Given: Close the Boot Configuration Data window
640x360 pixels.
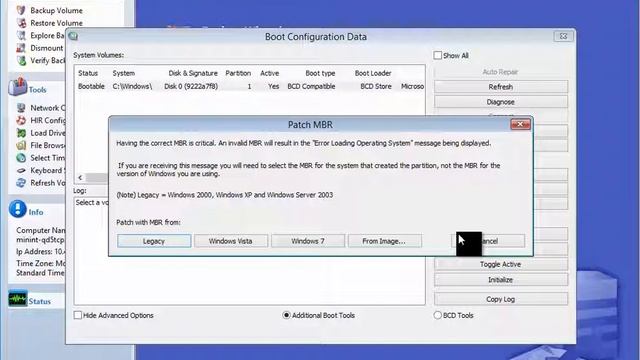Looking at the screenshot, I should click(x=563, y=36).
